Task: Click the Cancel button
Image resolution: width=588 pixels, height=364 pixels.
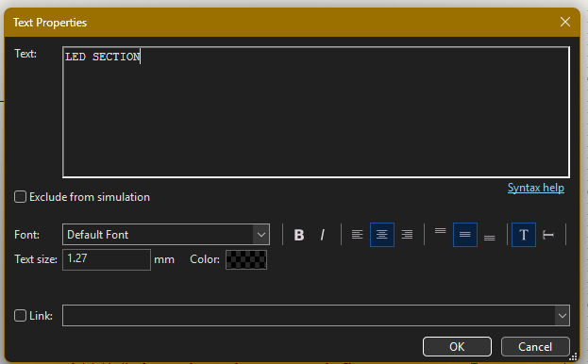Action: 535,347
